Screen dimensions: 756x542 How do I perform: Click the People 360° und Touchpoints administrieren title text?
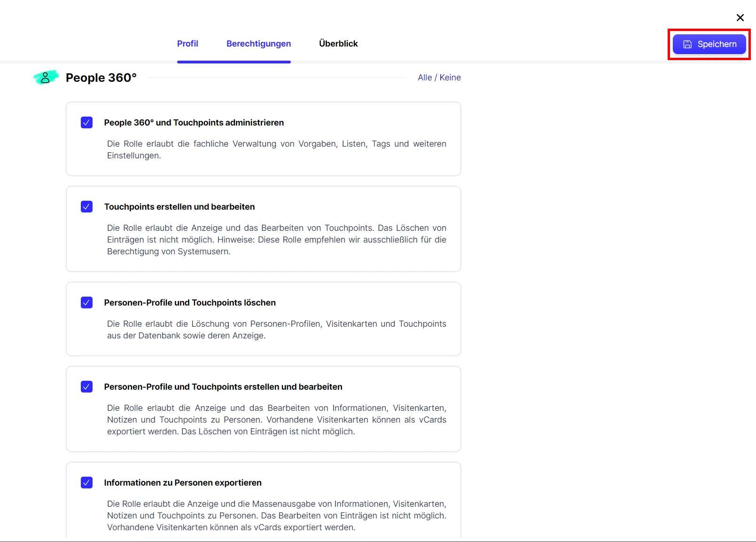194,123
